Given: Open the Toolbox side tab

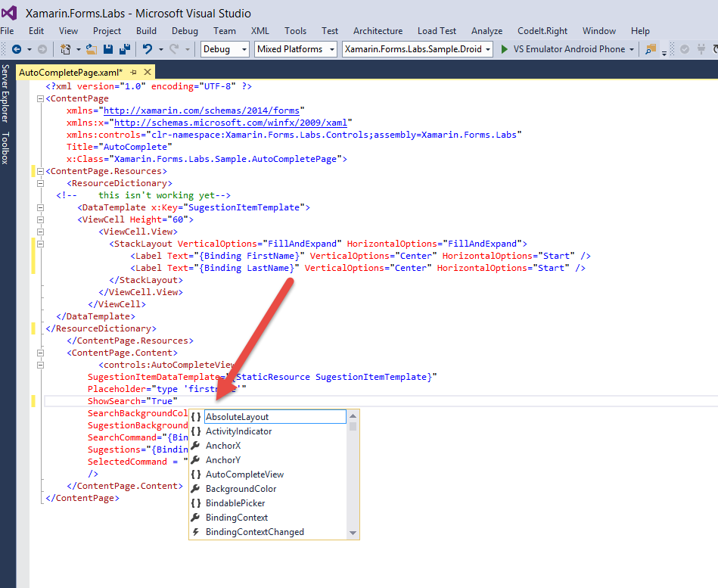Looking at the screenshot, I should (5, 148).
